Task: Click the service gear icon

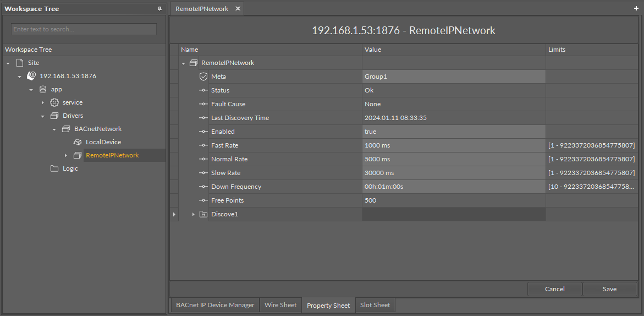Action: 54,102
